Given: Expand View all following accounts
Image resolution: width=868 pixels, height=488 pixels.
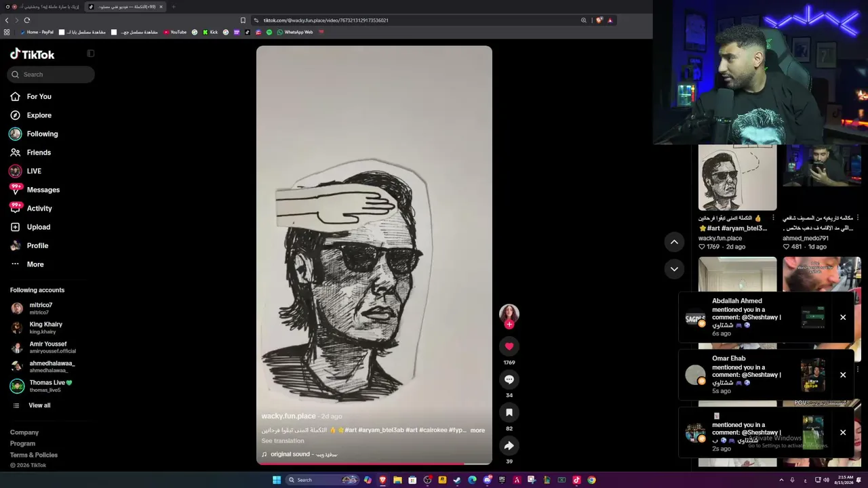Looking at the screenshot, I should click(x=31, y=405).
